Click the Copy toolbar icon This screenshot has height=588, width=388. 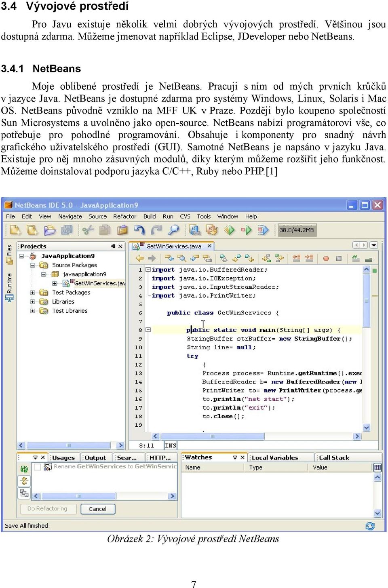tap(105, 230)
